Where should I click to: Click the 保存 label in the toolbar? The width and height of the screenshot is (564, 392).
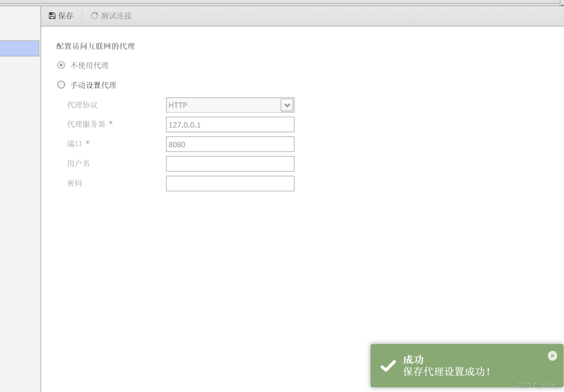coord(66,16)
